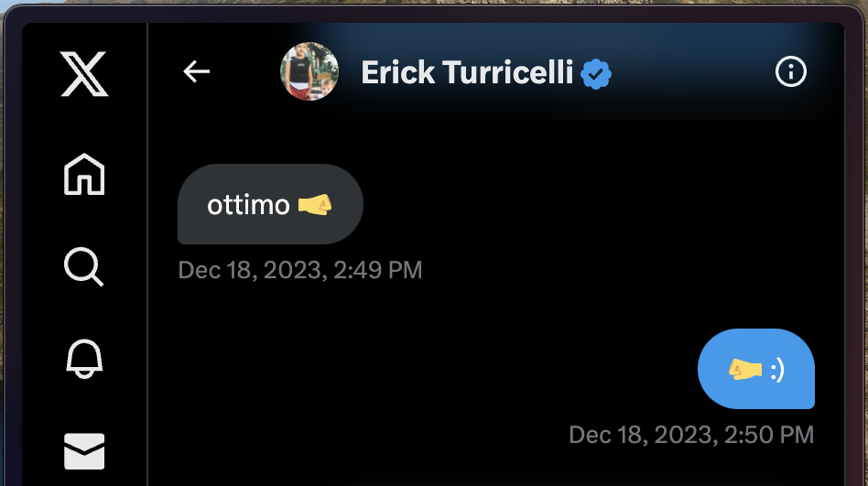Click the blue verified badge

(597, 72)
